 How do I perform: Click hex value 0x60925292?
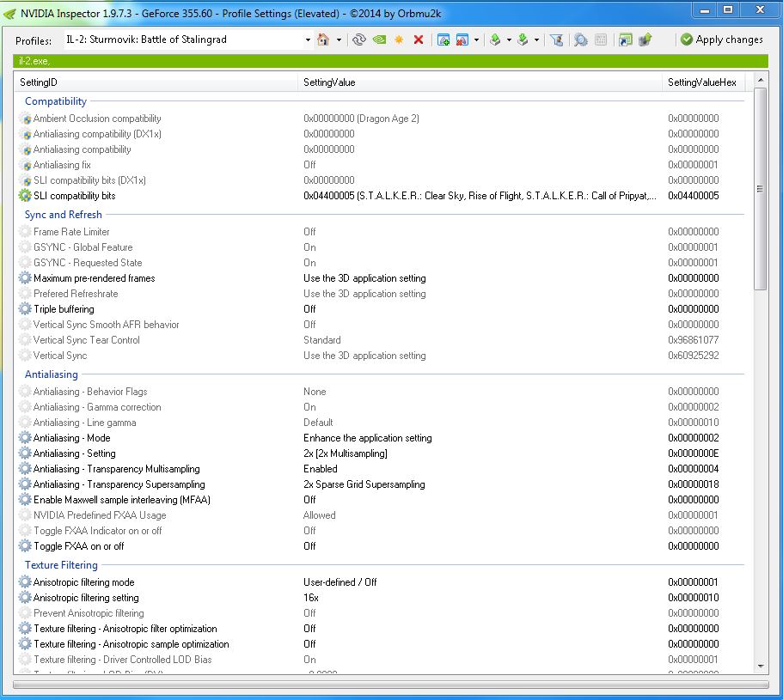(693, 356)
